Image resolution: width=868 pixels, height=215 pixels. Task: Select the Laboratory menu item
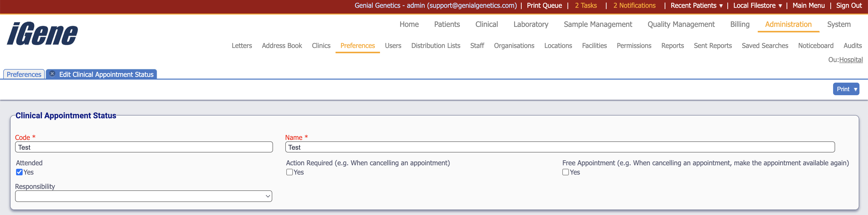click(531, 24)
